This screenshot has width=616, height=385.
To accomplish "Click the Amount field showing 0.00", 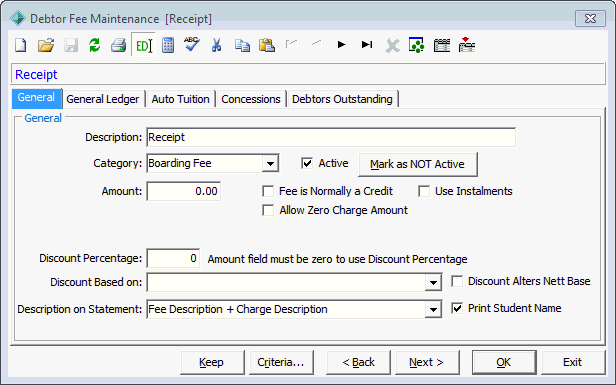I will tap(183, 191).
